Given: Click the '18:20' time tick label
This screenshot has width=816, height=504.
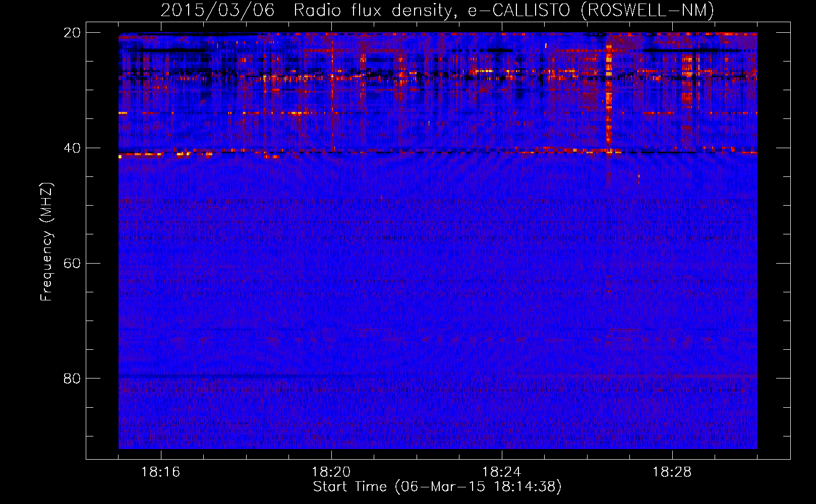Looking at the screenshot, I should pyautogui.click(x=331, y=472).
